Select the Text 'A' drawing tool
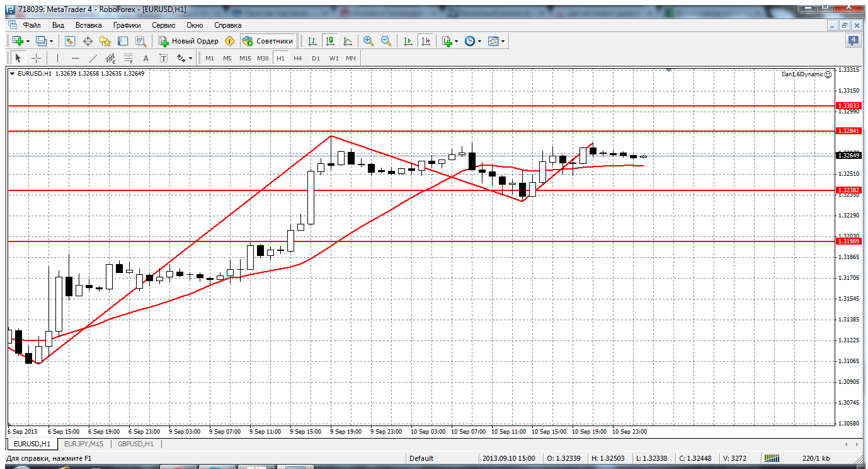This screenshot has height=469, width=868. 146,58
